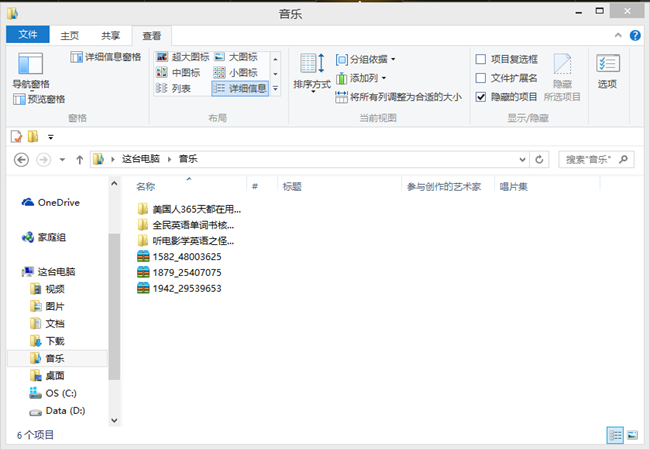Select Details (详细信息) layout
The width and height of the screenshot is (650, 450).
[240, 88]
